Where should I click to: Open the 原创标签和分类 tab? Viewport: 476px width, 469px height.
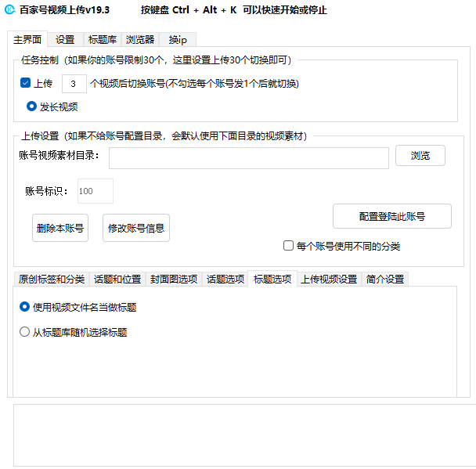click(52, 279)
